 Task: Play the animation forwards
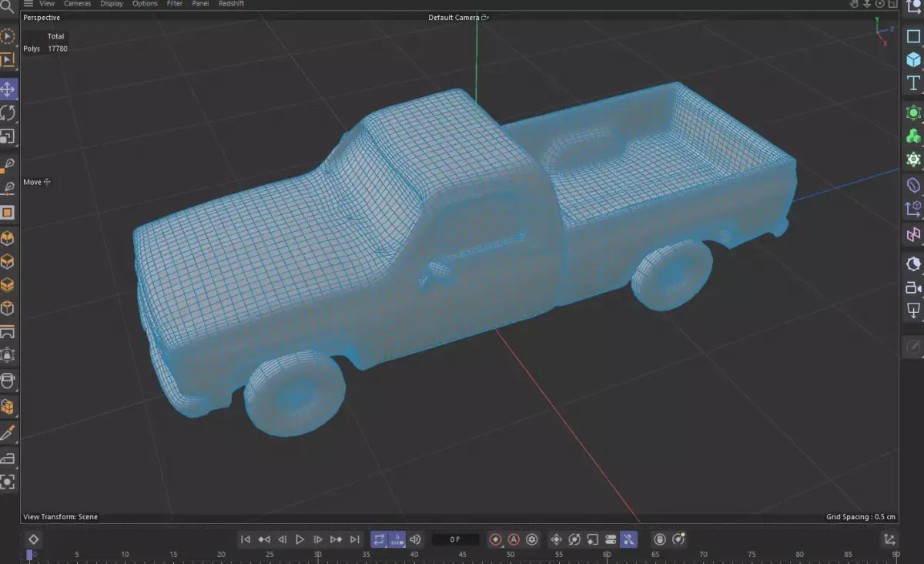[x=300, y=539]
